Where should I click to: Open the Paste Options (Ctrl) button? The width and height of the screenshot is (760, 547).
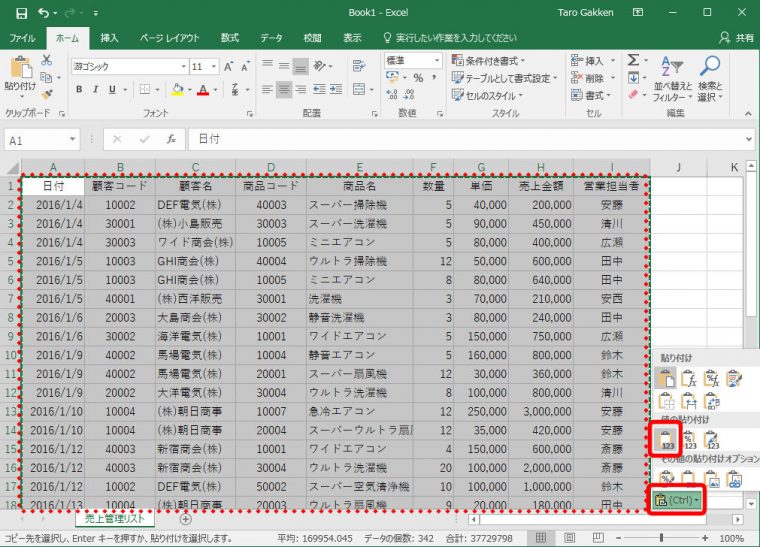pos(677,500)
